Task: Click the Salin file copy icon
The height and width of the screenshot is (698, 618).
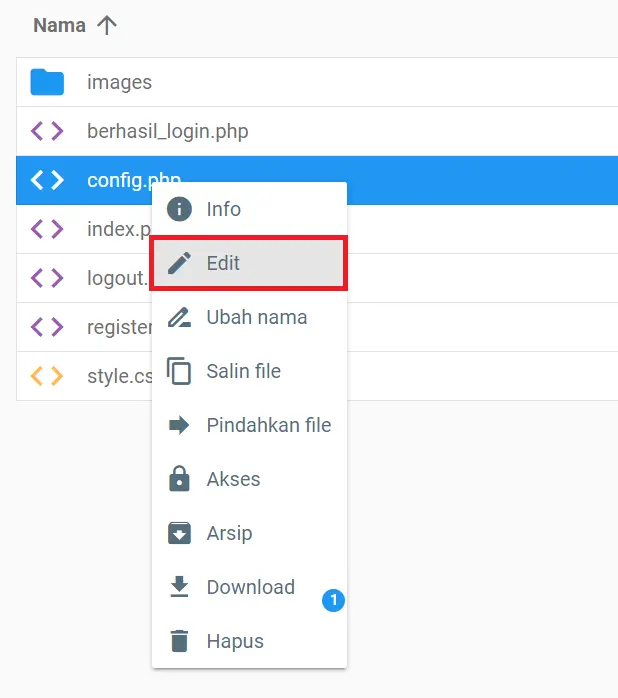Action: [179, 371]
